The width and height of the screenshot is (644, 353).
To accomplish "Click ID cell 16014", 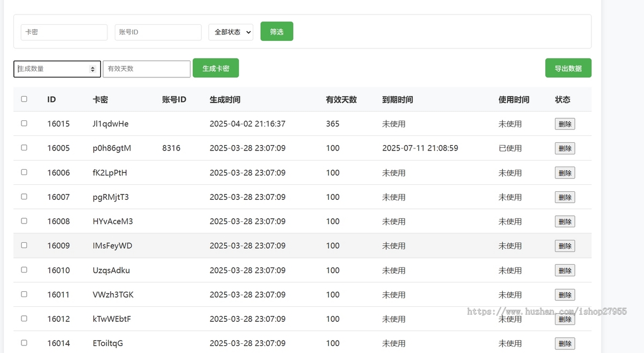I will coord(58,343).
